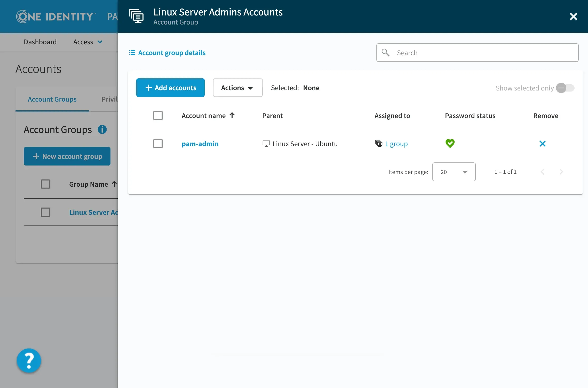Click the blue help question mark bubble
The image size is (588, 388).
(x=29, y=360)
